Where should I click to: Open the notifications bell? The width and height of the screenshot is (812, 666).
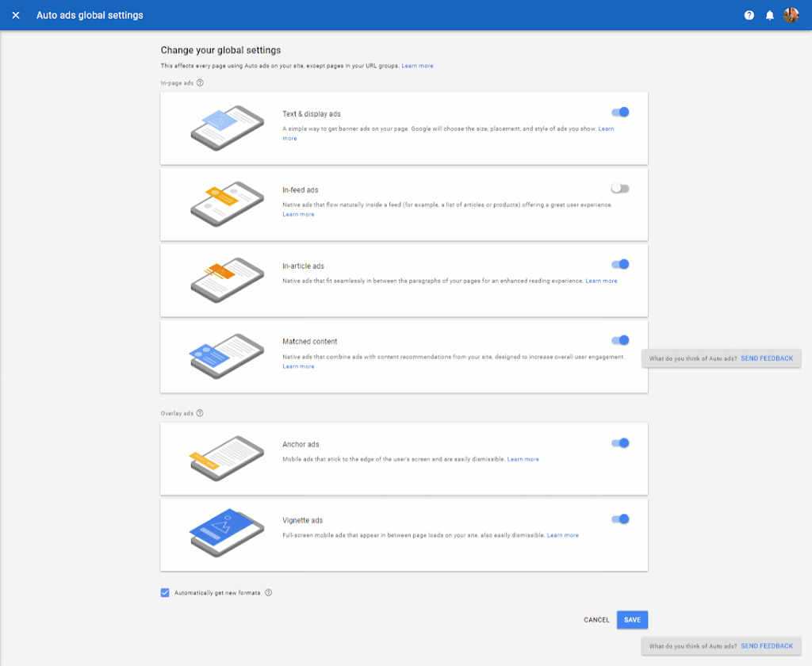click(769, 15)
